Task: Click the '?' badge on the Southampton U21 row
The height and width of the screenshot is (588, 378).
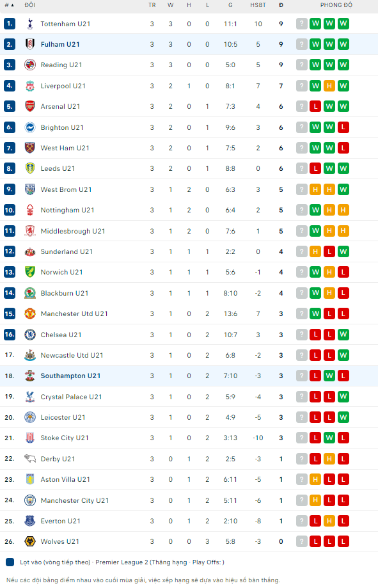Action: 301,376
